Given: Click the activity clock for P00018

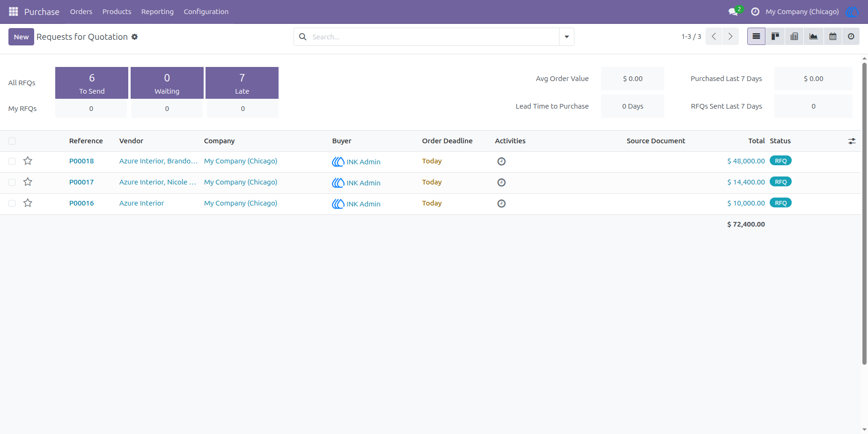Looking at the screenshot, I should coord(501,162).
